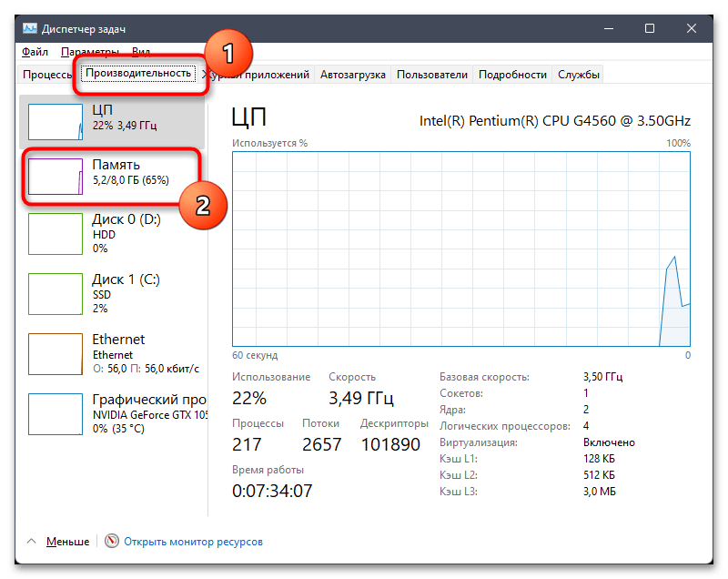
Task: Click the Ethernet 56,0 кбит/с throughput text
Action: coord(146,369)
